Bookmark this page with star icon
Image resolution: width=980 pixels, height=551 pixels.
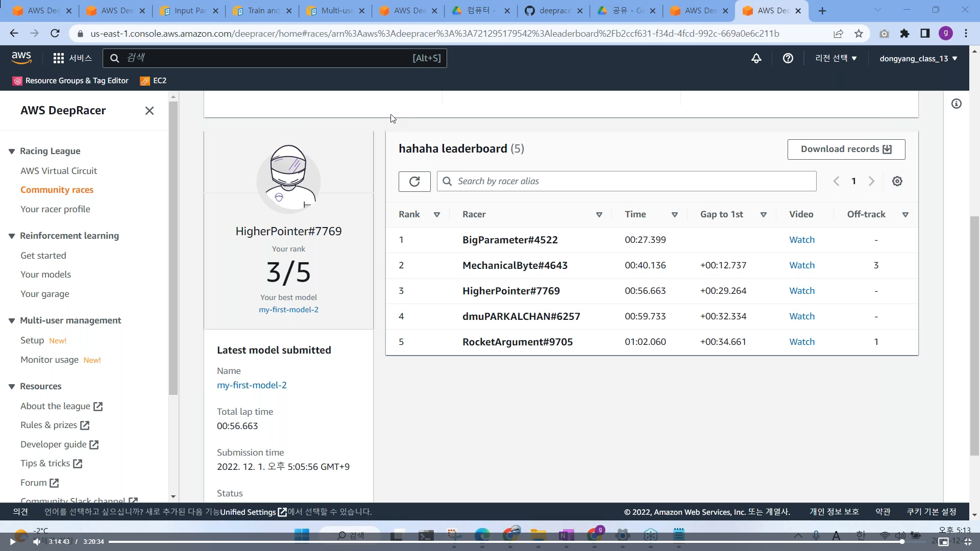[x=859, y=34]
